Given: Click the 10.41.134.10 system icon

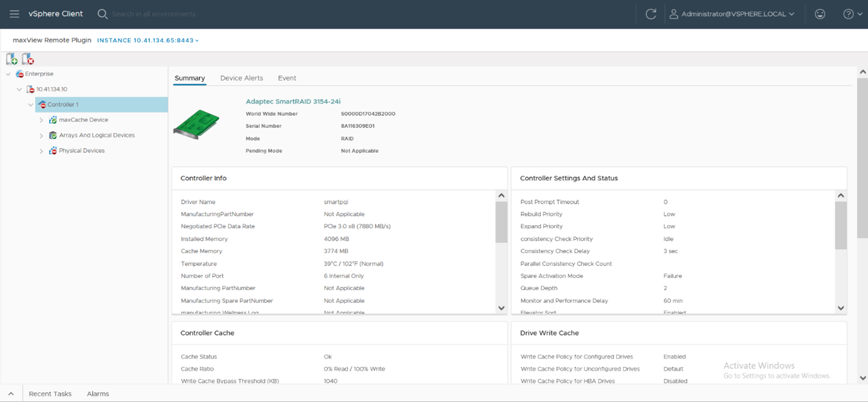Looking at the screenshot, I should pyautogui.click(x=30, y=89).
